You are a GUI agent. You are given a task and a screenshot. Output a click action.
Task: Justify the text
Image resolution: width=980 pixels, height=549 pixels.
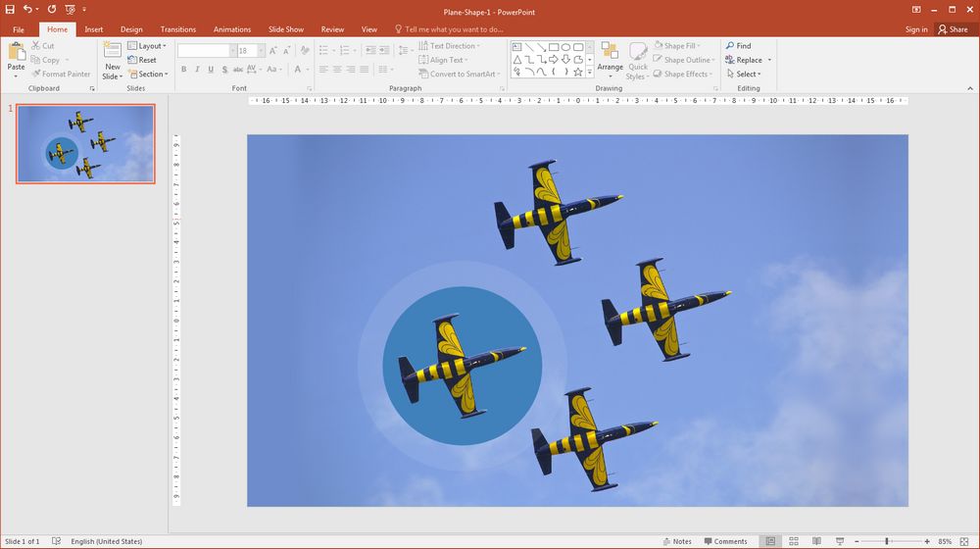(365, 70)
